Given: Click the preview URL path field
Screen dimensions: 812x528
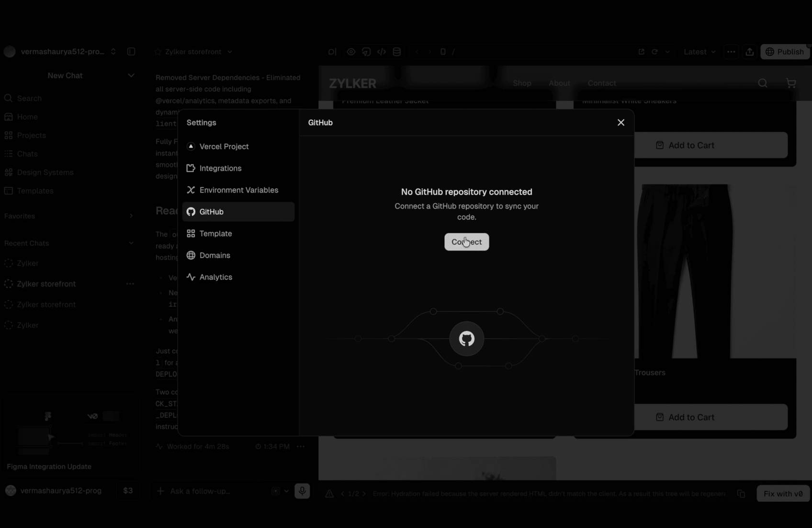Looking at the screenshot, I should coord(541,52).
